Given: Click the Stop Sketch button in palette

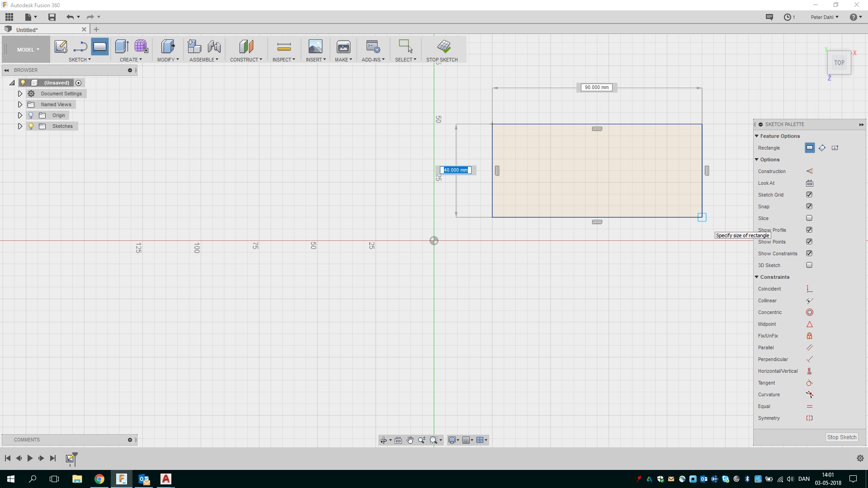Looking at the screenshot, I should tap(841, 437).
